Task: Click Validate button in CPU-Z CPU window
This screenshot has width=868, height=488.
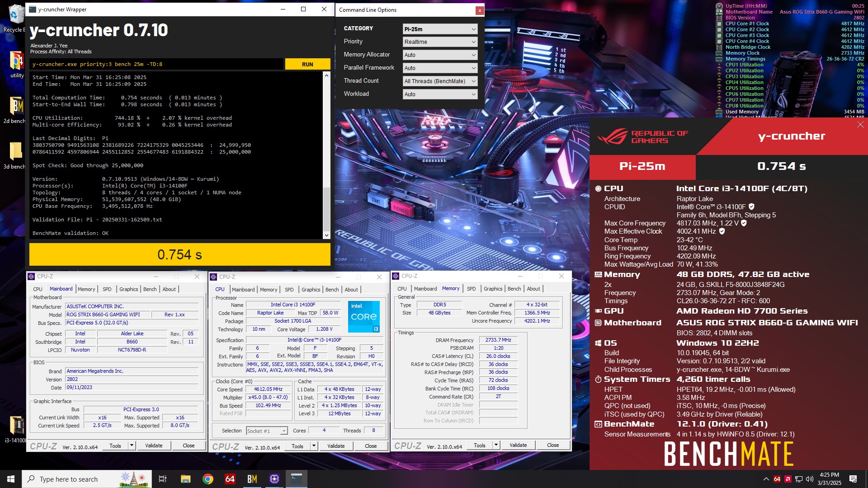Action: point(336,446)
